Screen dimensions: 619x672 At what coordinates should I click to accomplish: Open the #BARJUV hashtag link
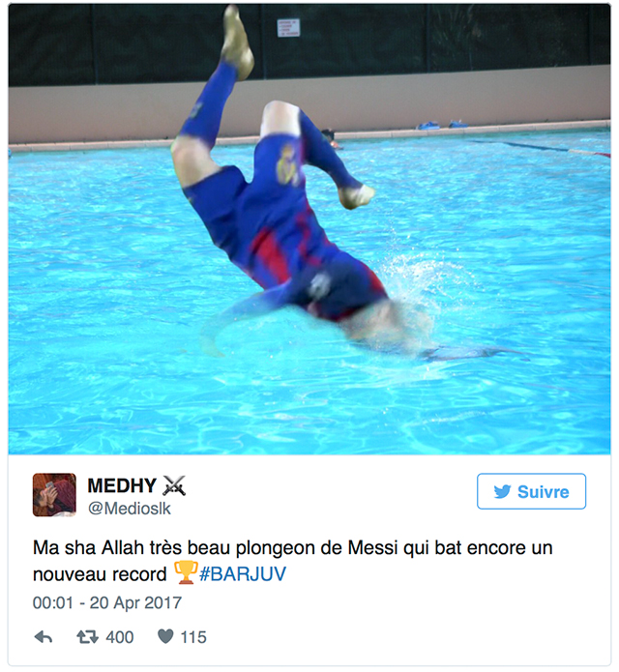(x=243, y=573)
